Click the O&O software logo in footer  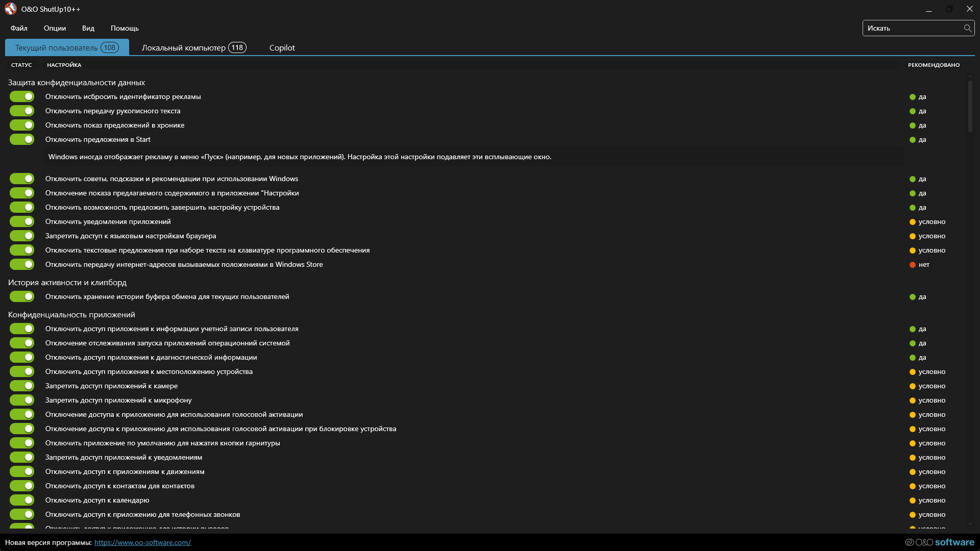point(939,542)
